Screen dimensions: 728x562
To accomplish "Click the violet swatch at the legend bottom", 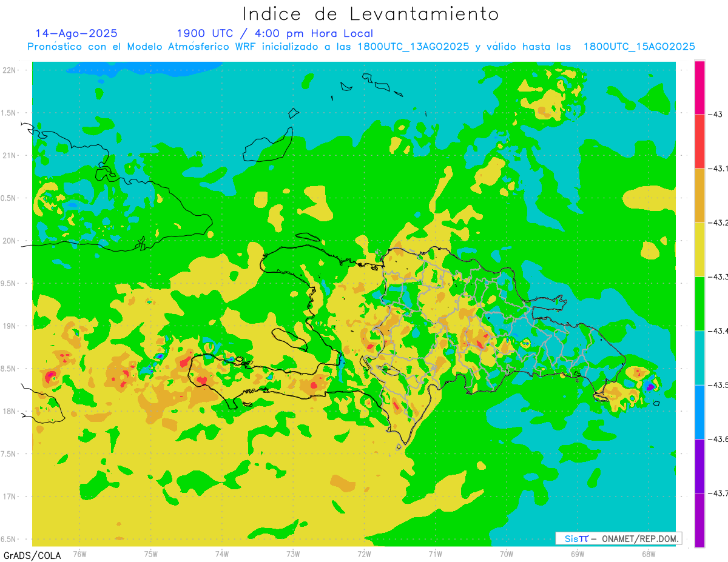I will (699, 520).
